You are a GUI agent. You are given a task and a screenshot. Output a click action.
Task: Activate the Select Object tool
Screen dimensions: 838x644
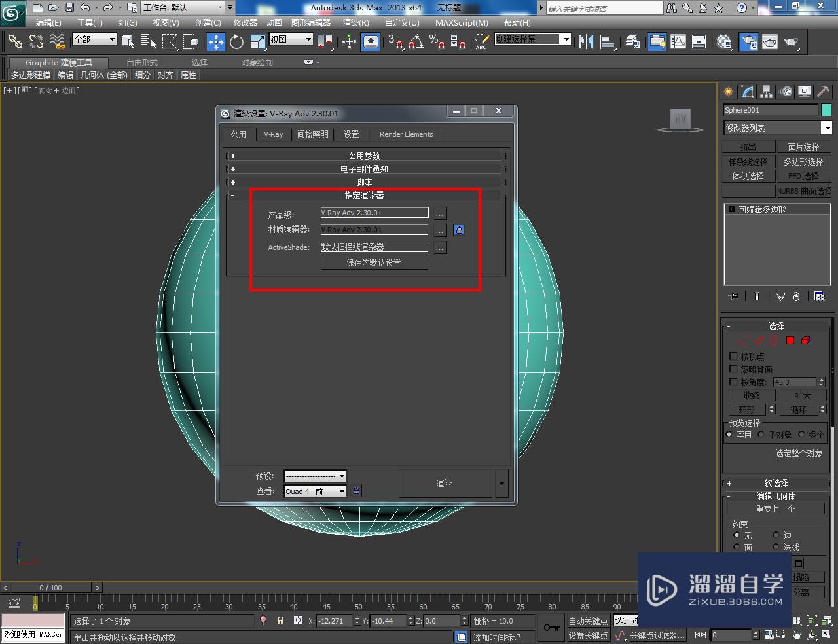coord(128,42)
